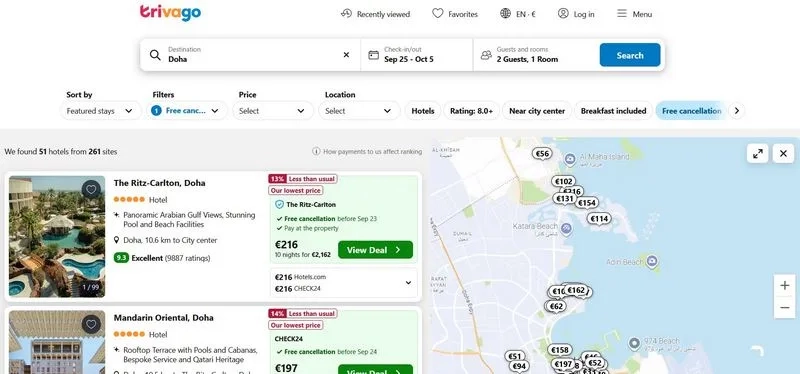Select the €197 map price marker
The image size is (800, 374).
pyautogui.click(x=563, y=364)
